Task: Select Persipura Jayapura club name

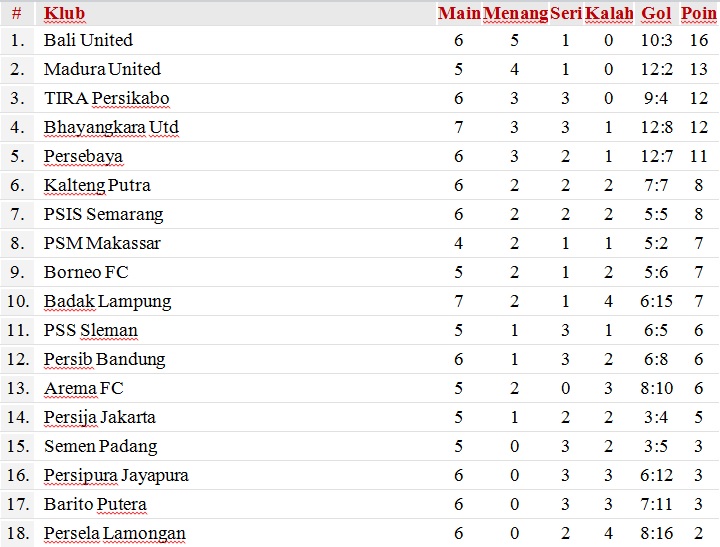Action: pyautogui.click(x=116, y=475)
